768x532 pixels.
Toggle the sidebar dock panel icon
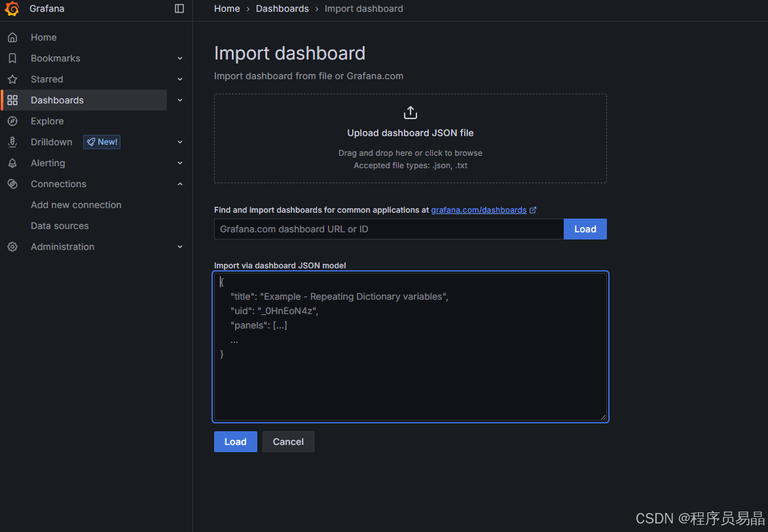coord(179,9)
